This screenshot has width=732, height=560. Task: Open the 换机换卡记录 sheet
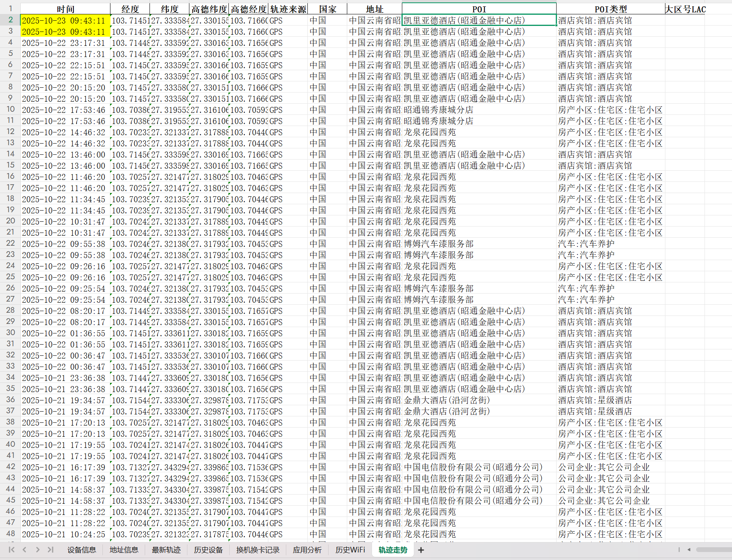[x=258, y=550]
